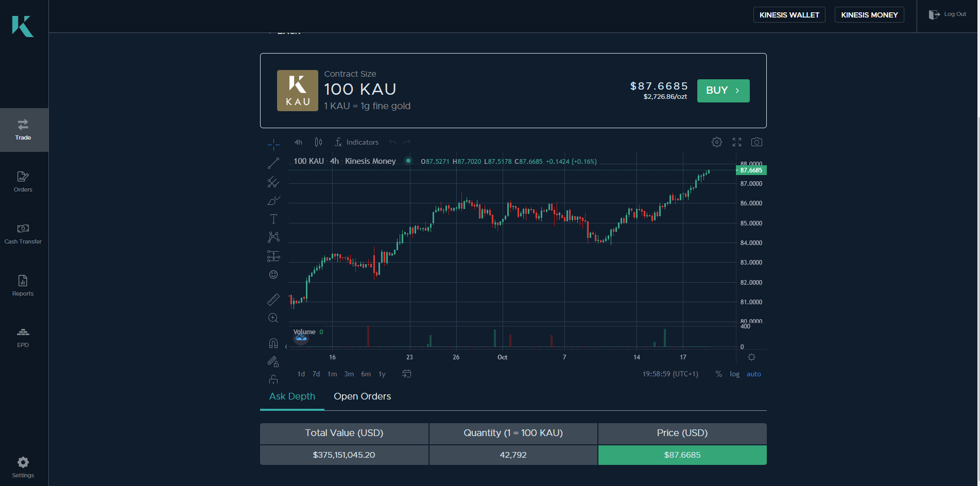Open Cash Transfer in sidebar
Viewport: 980px width, 486px height.
23,234
